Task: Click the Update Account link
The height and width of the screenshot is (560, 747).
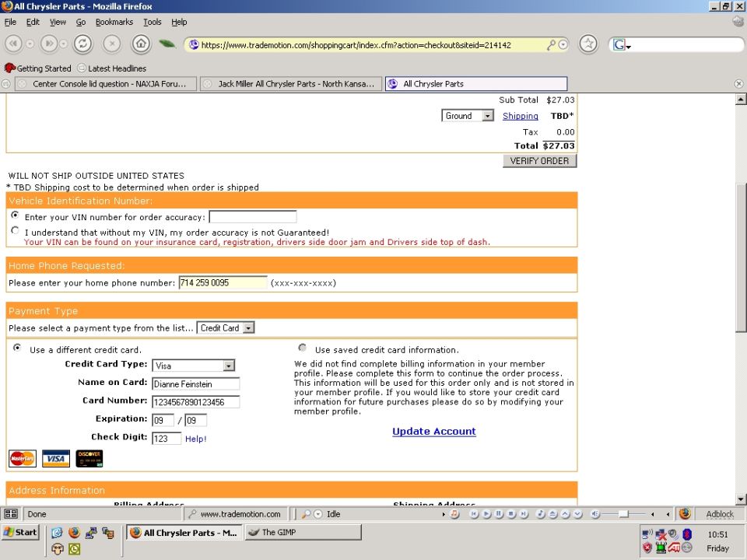Action: coord(434,431)
